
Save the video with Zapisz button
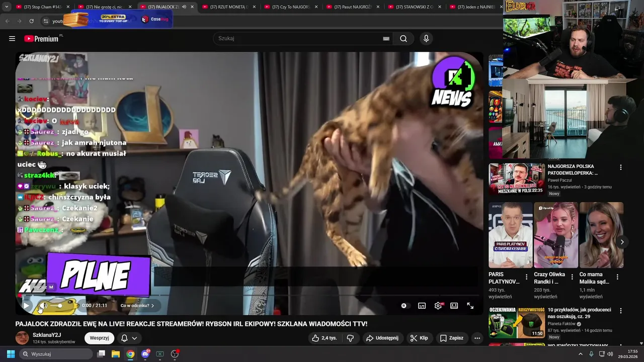pyautogui.click(x=451, y=338)
